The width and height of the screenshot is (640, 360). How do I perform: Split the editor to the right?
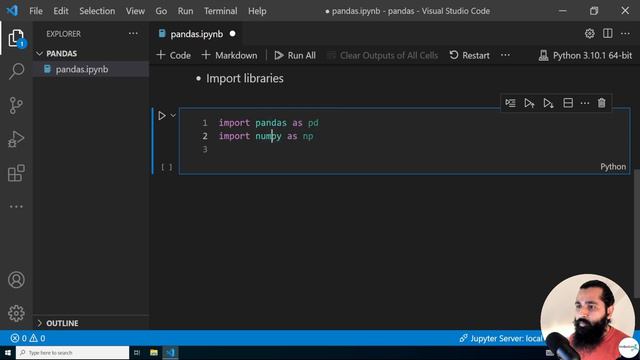point(607,33)
